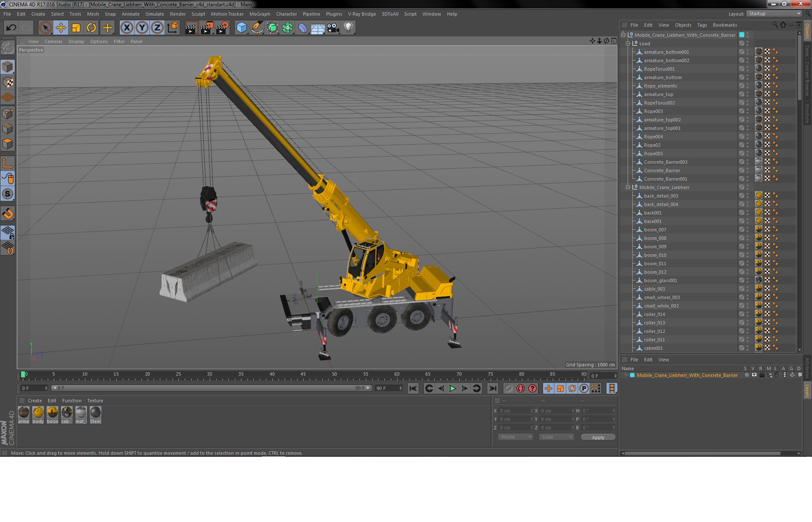Collapse Mobile_Crane_Liebherr group
The width and height of the screenshot is (812, 522).
(x=628, y=187)
